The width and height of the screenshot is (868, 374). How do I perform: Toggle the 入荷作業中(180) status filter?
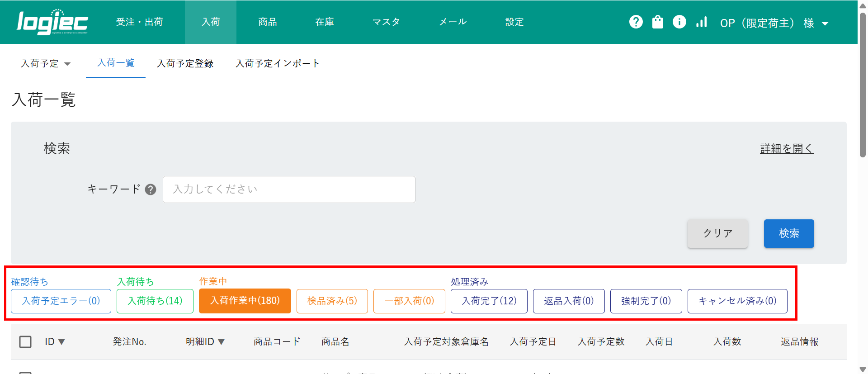click(245, 301)
